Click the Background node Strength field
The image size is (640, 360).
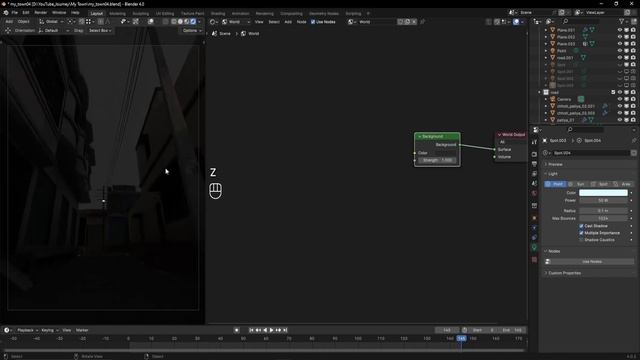point(437,160)
